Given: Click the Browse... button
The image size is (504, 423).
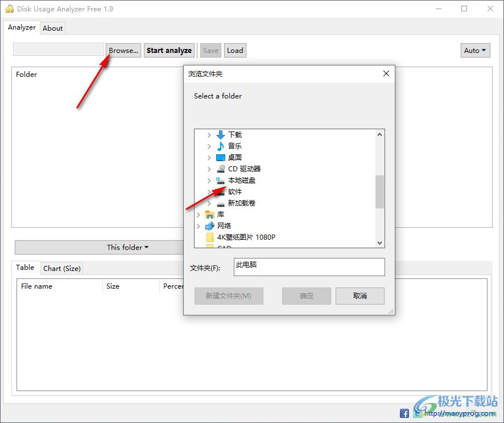Looking at the screenshot, I should point(123,51).
